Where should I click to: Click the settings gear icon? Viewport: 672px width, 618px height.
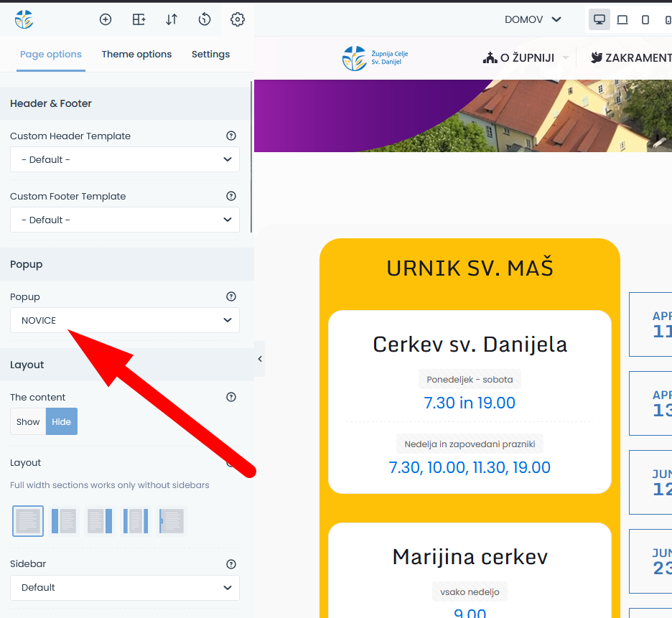[238, 19]
